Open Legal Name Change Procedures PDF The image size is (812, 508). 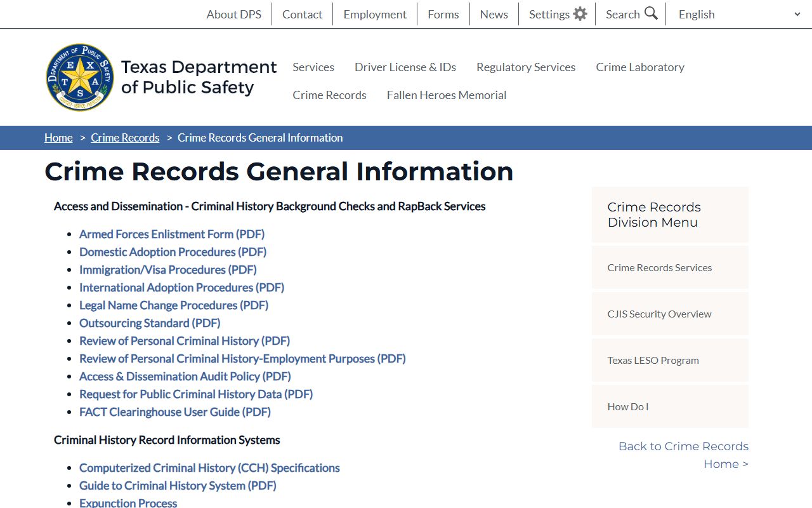click(x=174, y=305)
